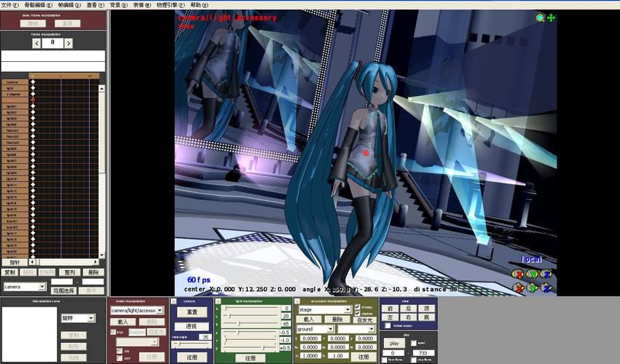Click the 左 left view button

(391, 317)
